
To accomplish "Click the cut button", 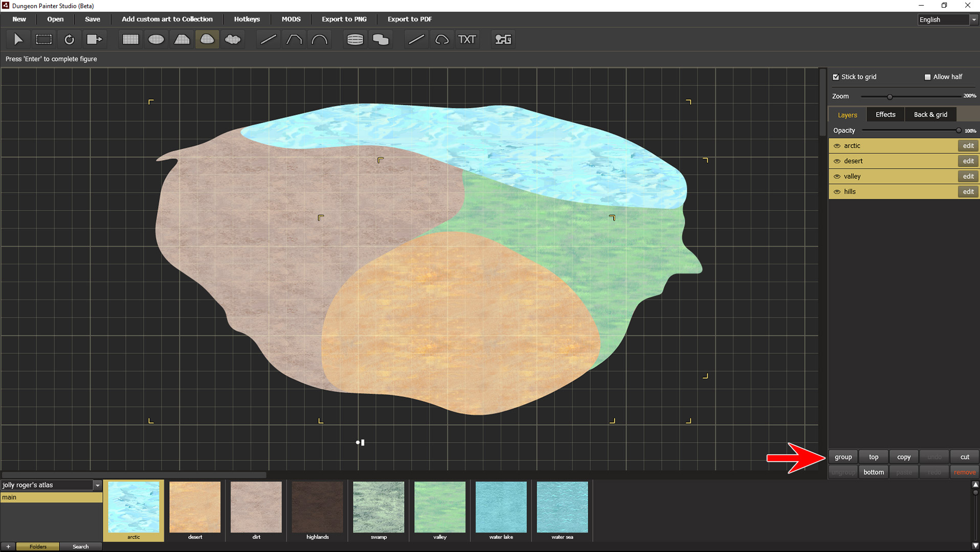I will pos(965,457).
